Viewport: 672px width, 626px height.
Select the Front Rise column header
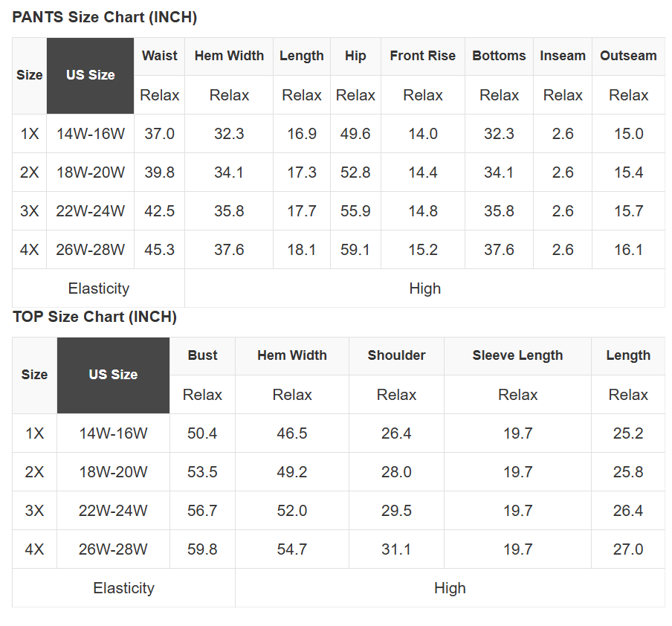[422, 56]
